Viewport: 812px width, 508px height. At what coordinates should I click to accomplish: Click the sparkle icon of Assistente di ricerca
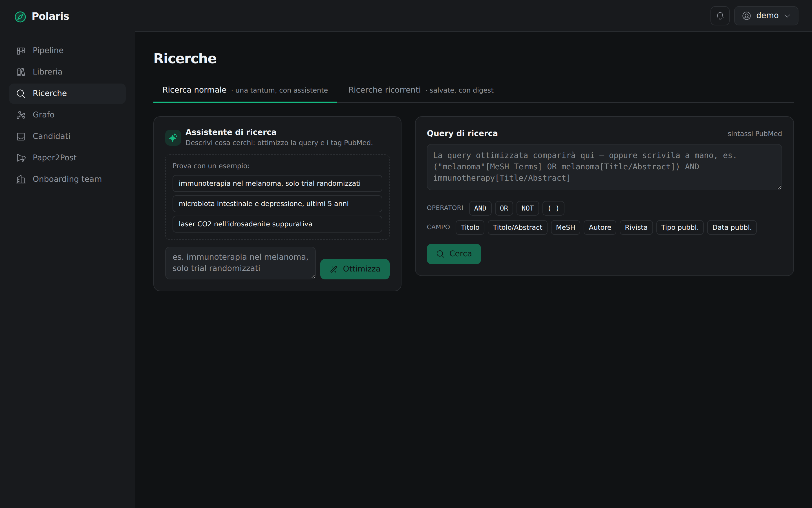(173, 138)
